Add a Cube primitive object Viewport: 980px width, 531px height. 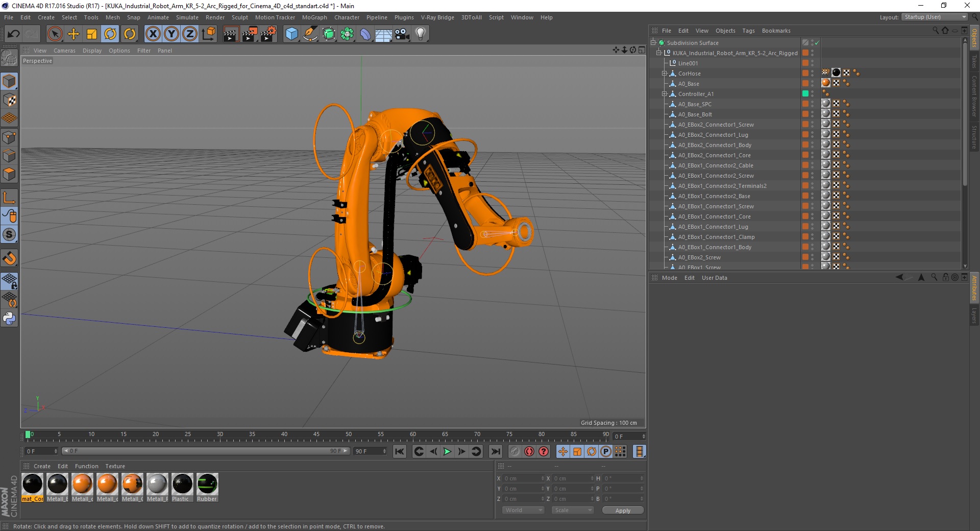click(x=291, y=34)
